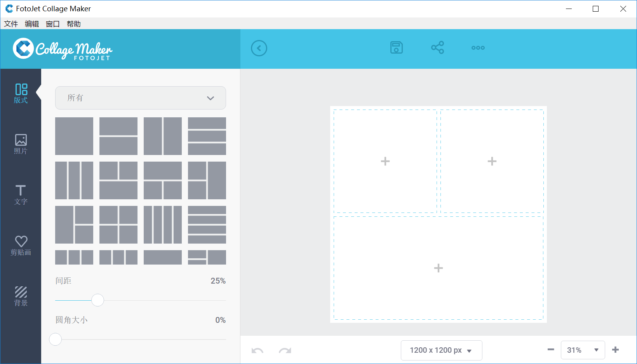
Task: Open the three-dots more options icon
Action: click(478, 48)
